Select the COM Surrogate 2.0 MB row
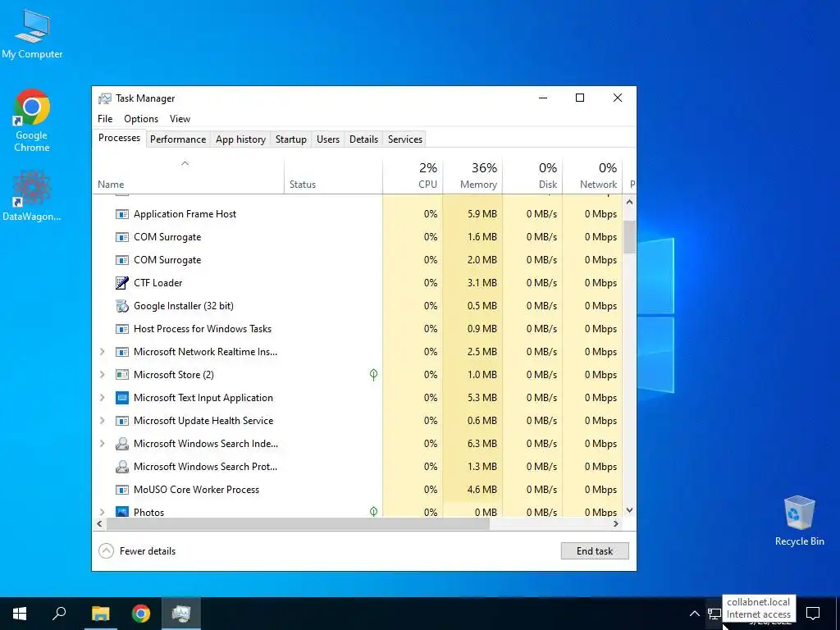 [358, 260]
